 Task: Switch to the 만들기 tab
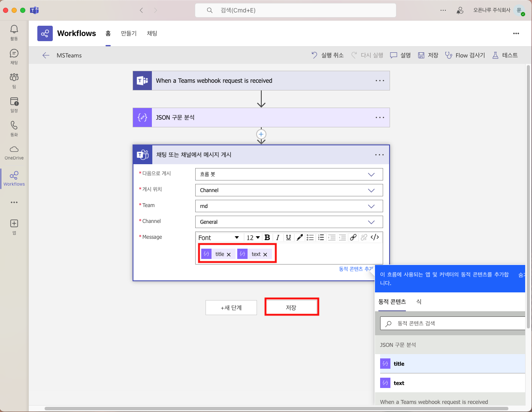129,33
